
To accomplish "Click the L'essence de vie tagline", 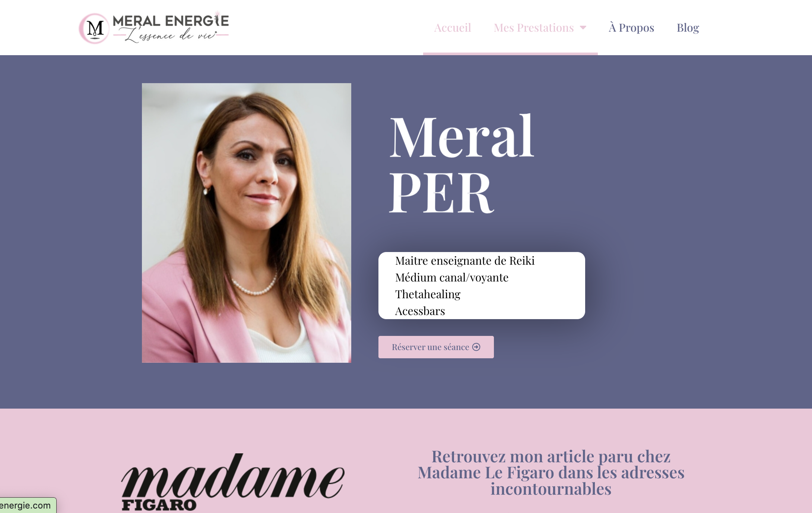I will click(171, 36).
